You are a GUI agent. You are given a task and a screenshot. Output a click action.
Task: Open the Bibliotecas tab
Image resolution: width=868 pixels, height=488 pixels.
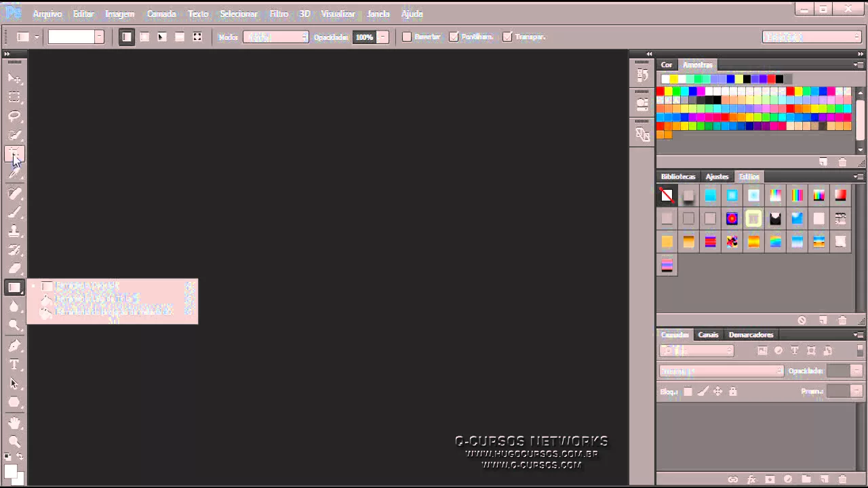pyautogui.click(x=678, y=177)
